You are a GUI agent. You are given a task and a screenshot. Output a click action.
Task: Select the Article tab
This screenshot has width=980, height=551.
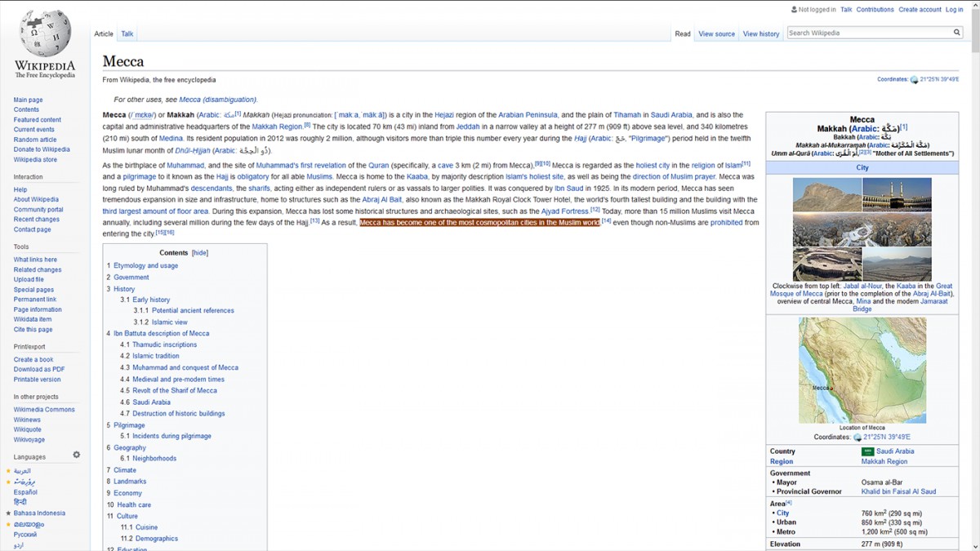pos(104,33)
